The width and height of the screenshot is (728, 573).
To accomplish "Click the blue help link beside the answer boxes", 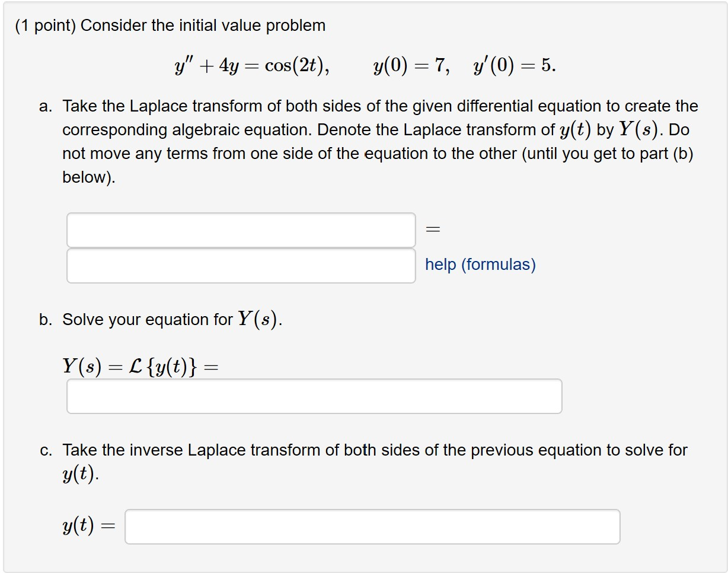I will (x=480, y=265).
